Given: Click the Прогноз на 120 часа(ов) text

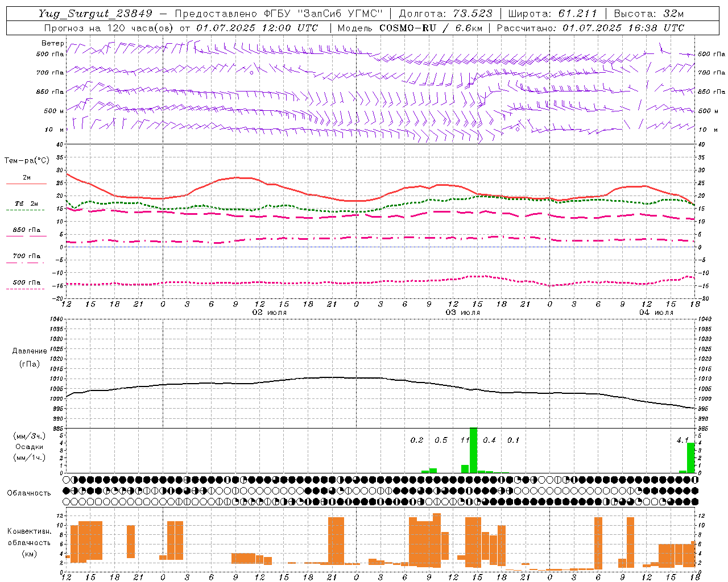Looking at the screenshot, I should [109, 28].
